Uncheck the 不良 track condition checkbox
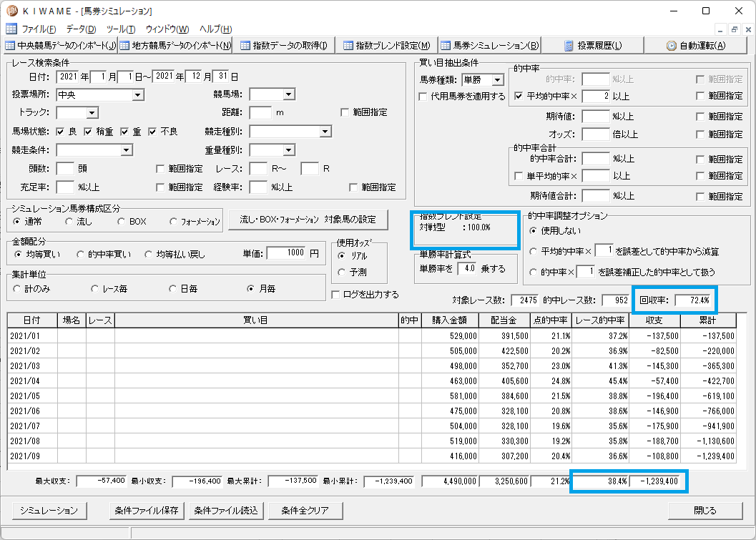 coord(153,132)
